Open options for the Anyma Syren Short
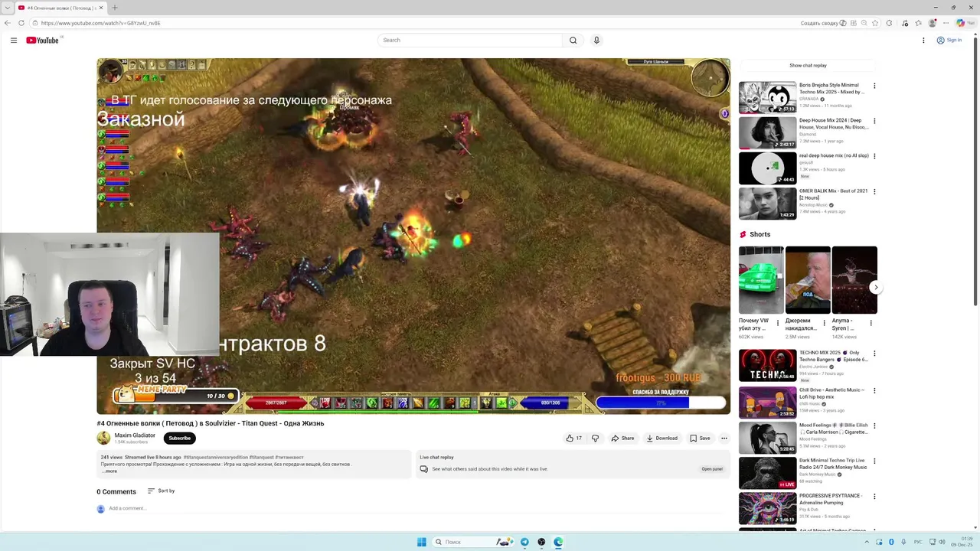 point(871,323)
